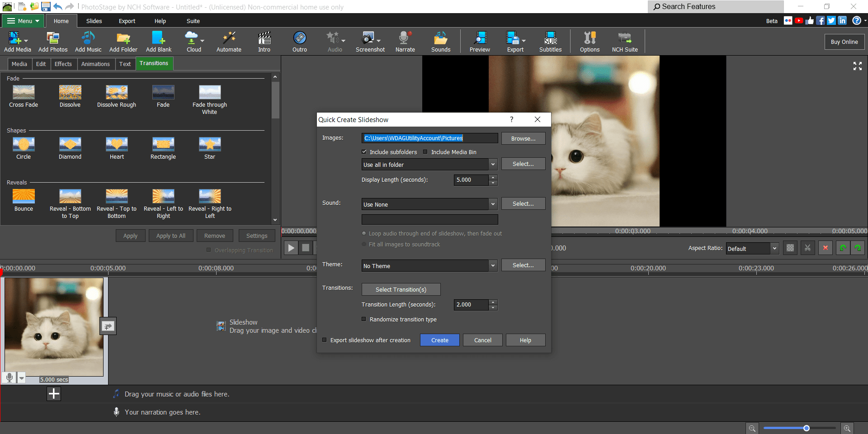Click the Sounds toolbar icon
The height and width of the screenshot is (434, 868).
click(440, 42)
